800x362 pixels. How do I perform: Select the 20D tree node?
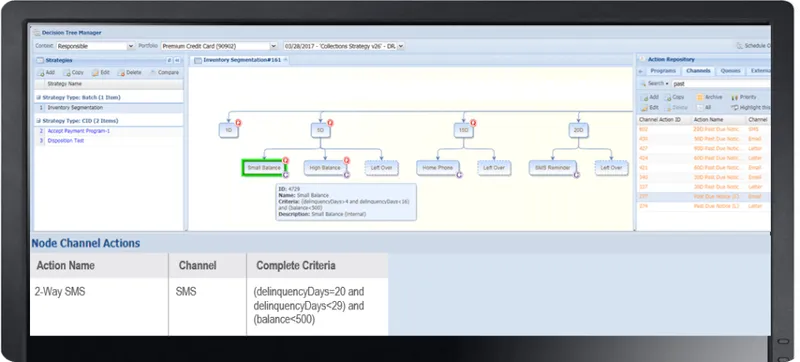click(x=578, y=131)
